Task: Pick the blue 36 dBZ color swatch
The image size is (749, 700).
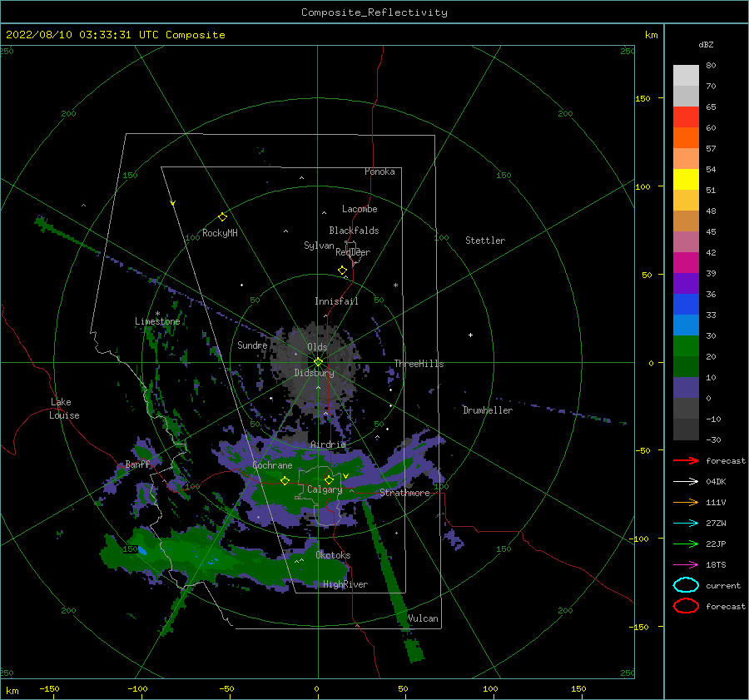Action: (x=686, y=305)
